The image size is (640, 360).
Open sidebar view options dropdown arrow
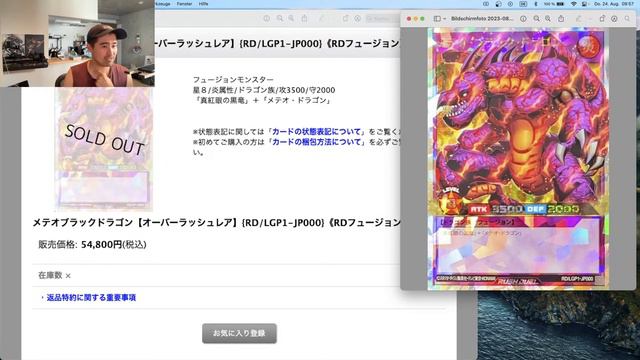pyautogui.click(x=444, y=19)
